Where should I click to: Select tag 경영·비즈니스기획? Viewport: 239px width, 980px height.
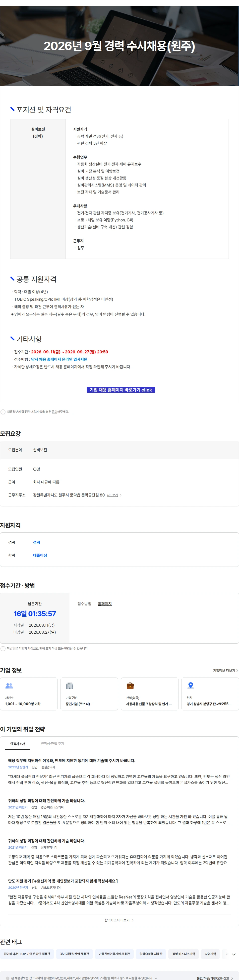[x=183, y=954]
